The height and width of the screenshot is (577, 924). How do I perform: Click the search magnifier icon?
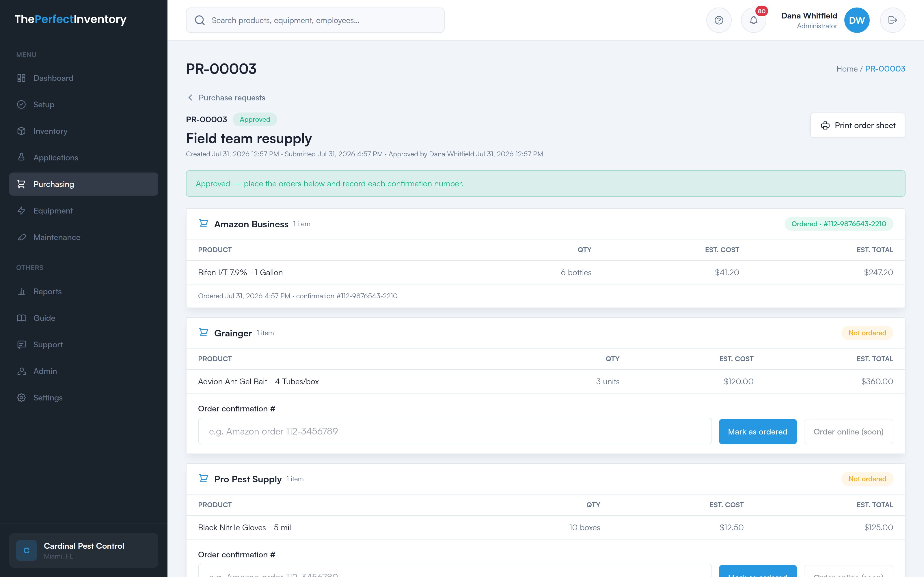[x=200, y=20]
